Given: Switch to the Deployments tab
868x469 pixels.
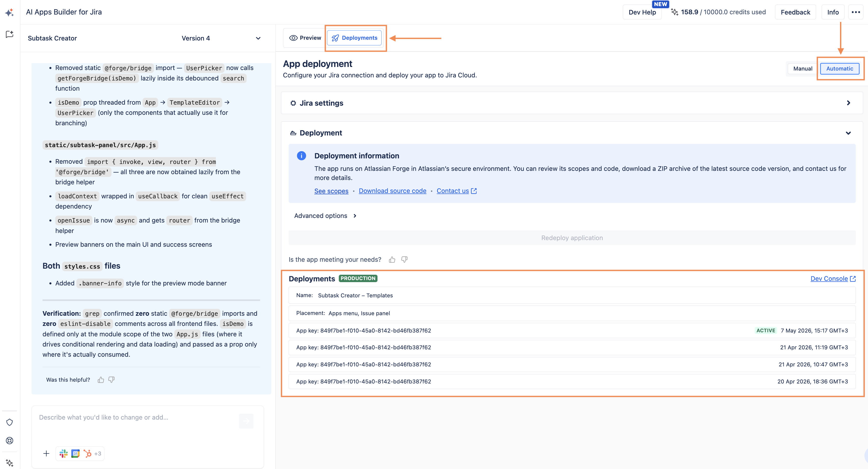Looking at the screenshot, I should pos(355,38).
